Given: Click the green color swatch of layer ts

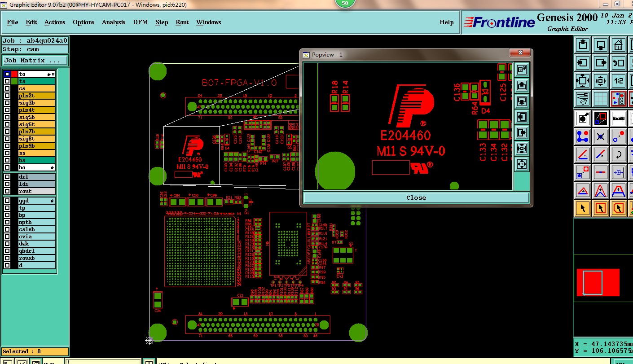Looking at the screenshot, I should pos(14,81).
